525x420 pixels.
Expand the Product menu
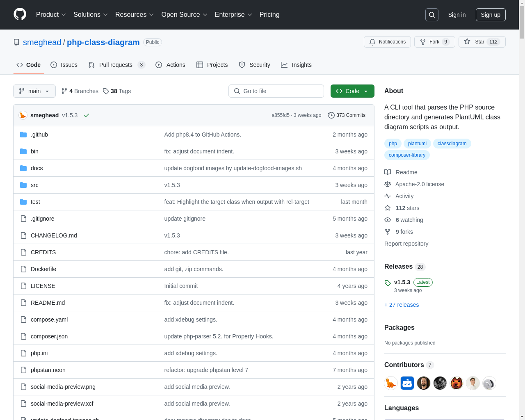coord(51,15)
